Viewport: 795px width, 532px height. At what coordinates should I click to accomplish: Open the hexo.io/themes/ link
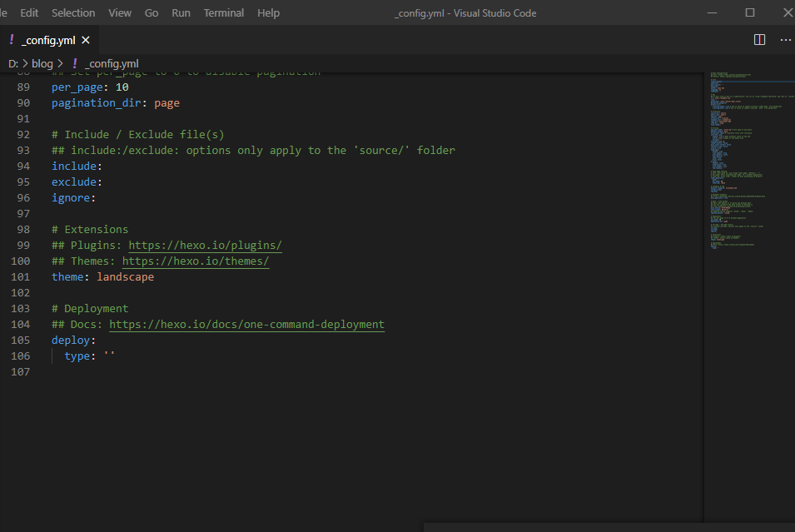click(x=195, y=261)
